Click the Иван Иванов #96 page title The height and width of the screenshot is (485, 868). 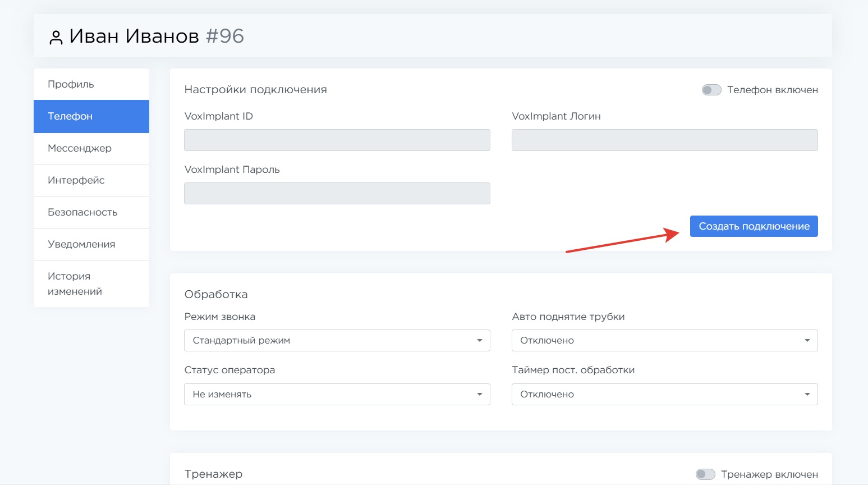(x=157, y=36)
